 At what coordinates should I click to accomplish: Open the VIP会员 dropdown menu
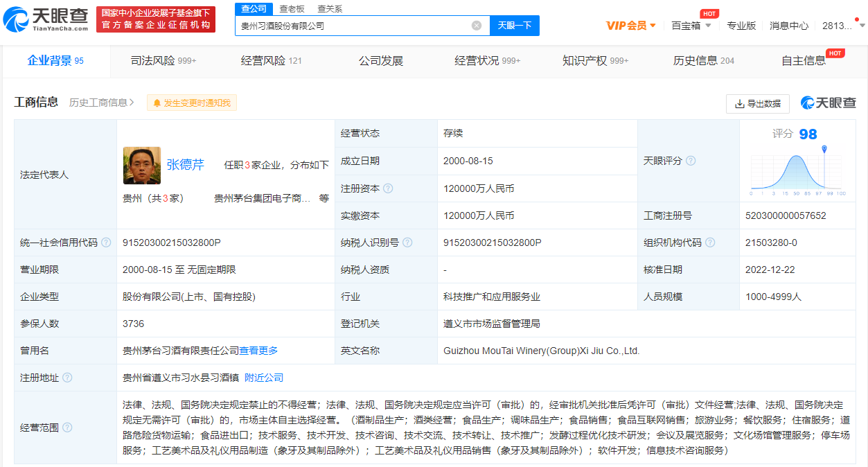tap(630, 26)
